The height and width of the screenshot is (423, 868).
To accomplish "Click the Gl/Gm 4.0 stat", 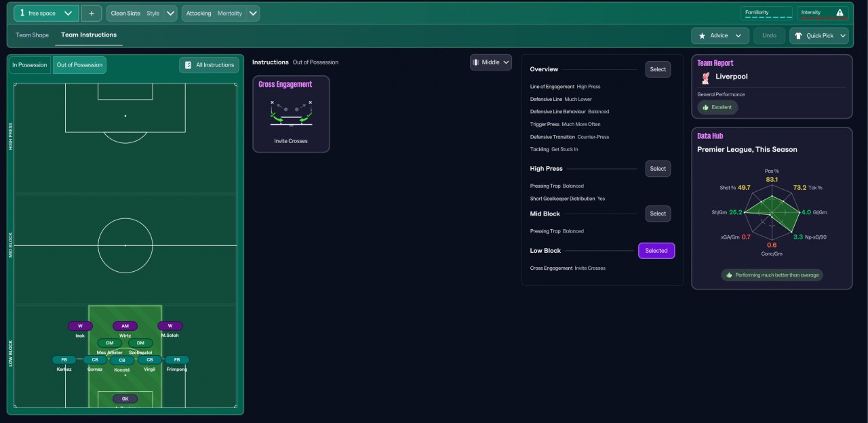I will pyautogui.click(x=814, y=212).
